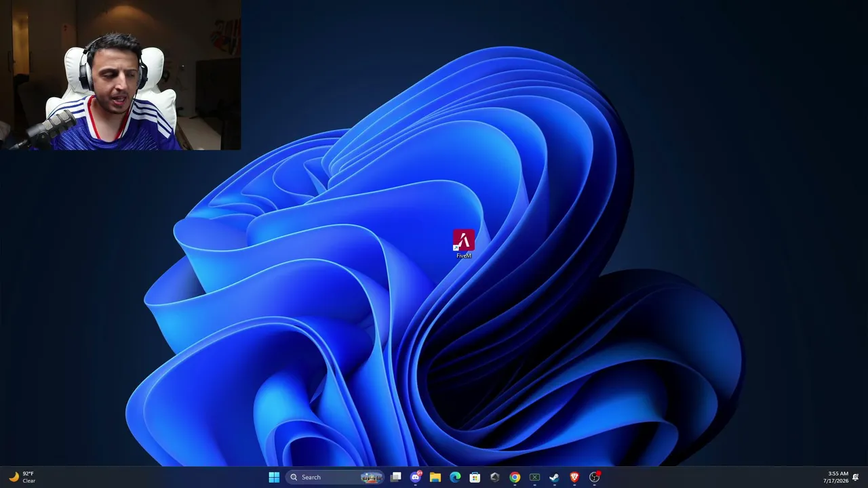The width and height of the screenshot is (868, 488).
Task: Open Discord from the taskbar
Action: tap(416, 477)
